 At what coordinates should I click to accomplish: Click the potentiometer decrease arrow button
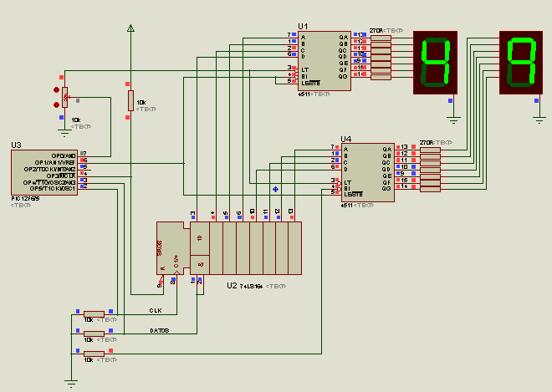56,104
